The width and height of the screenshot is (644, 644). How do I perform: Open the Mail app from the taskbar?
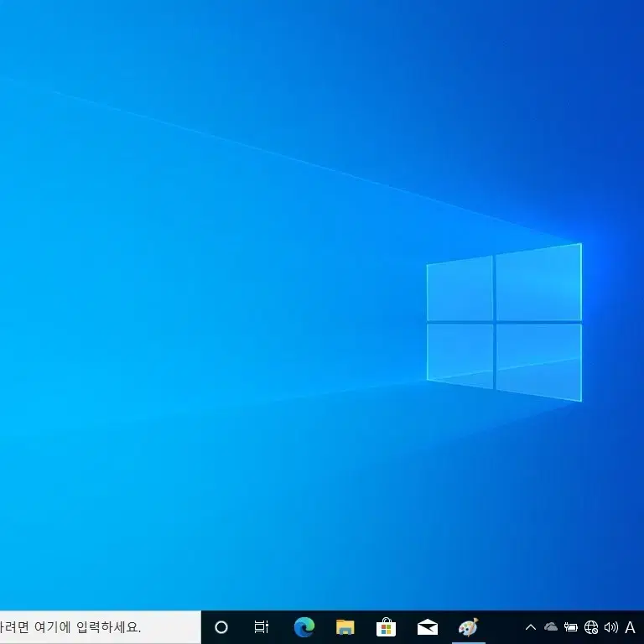[x=427, y=627]
